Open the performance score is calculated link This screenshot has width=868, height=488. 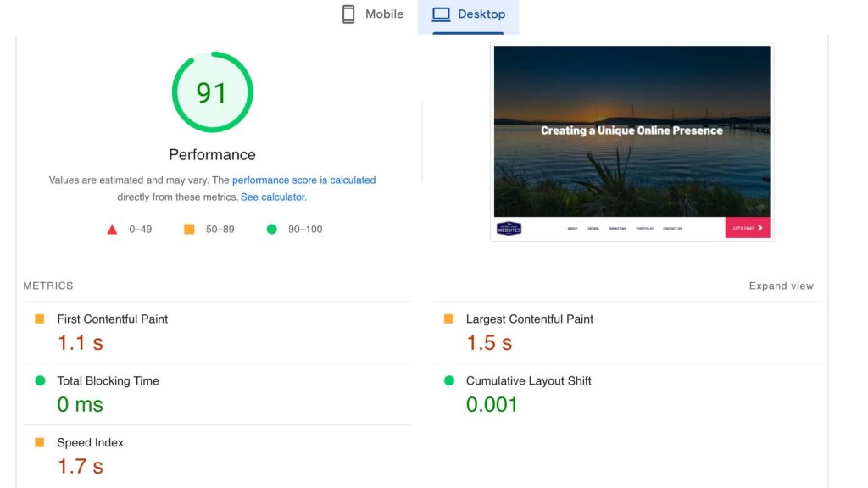(303, 180)
